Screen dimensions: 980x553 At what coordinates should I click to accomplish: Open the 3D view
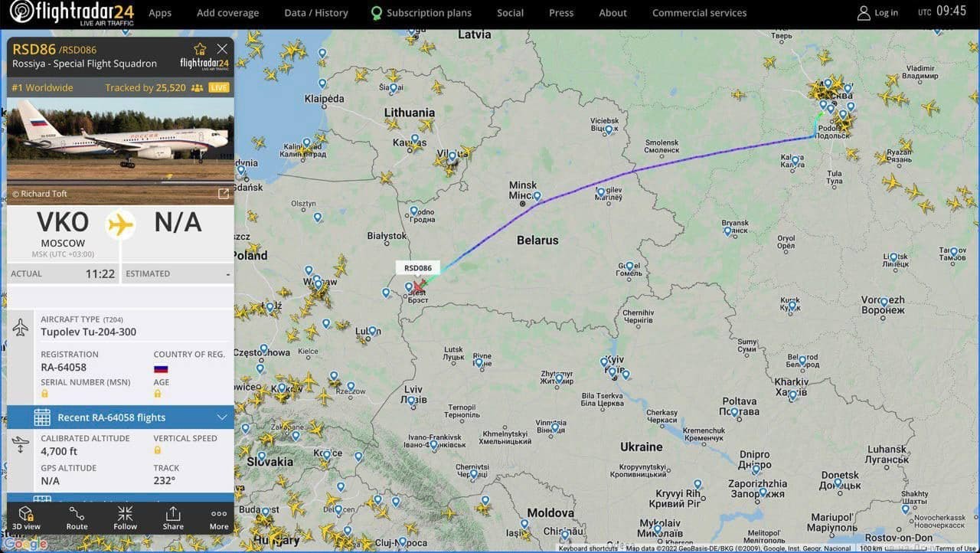click(x=26, y=518)
